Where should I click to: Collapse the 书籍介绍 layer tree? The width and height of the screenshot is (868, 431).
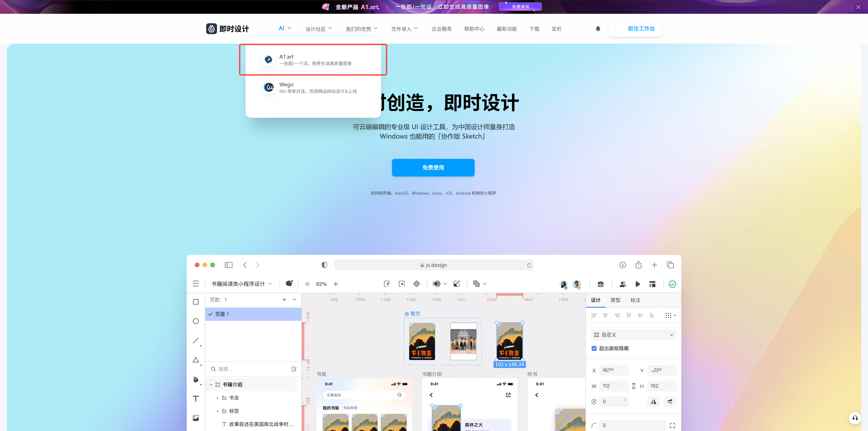pyautogui.click(x=211, y=385)
